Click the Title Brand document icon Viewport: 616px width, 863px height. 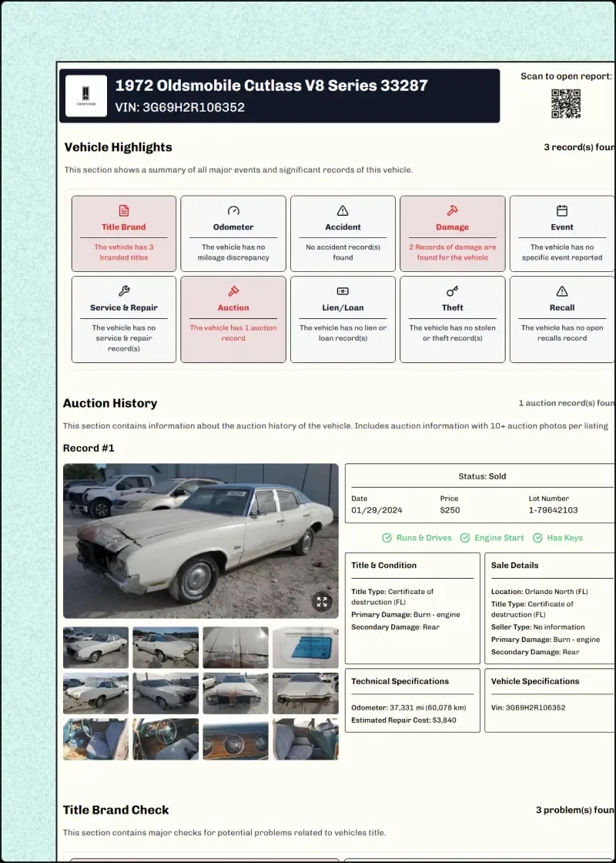pyautogui.click(x=124, y=211)
